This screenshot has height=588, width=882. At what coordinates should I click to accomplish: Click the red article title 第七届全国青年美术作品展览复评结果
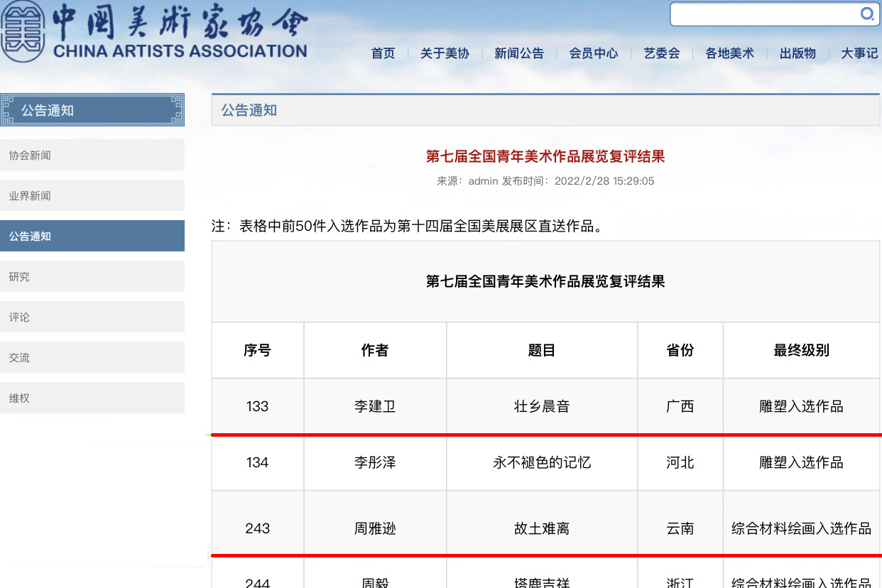(545, 156)
